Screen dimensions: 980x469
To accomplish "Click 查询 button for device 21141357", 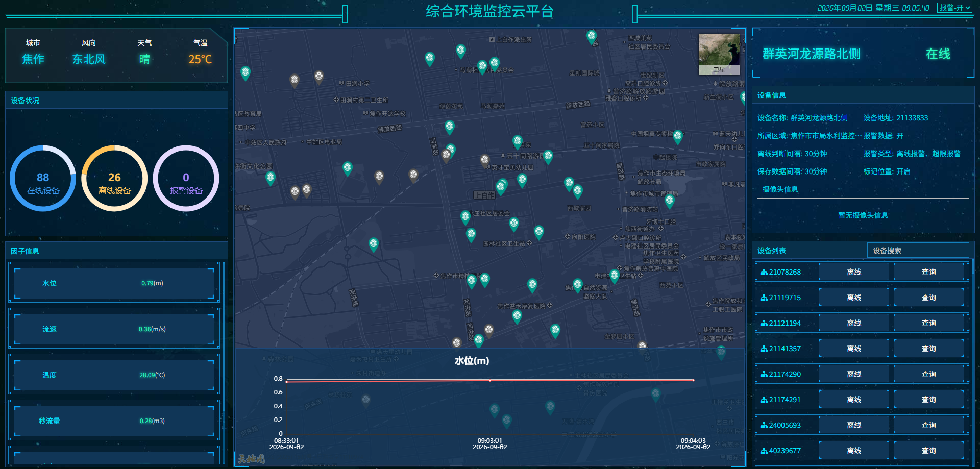I will pyautogui.click(x=928, y=349).
